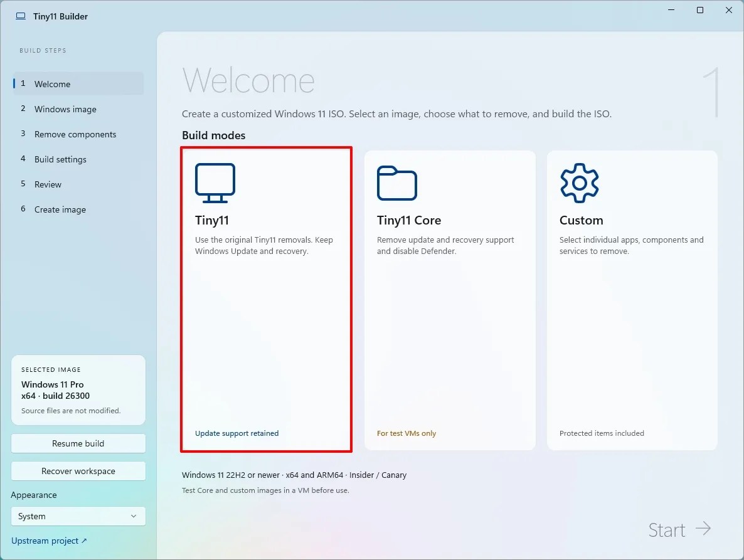Screen dimensions: 744x560
Task: Click 'Remove update and recovery support' description
Action: [445, 246]
